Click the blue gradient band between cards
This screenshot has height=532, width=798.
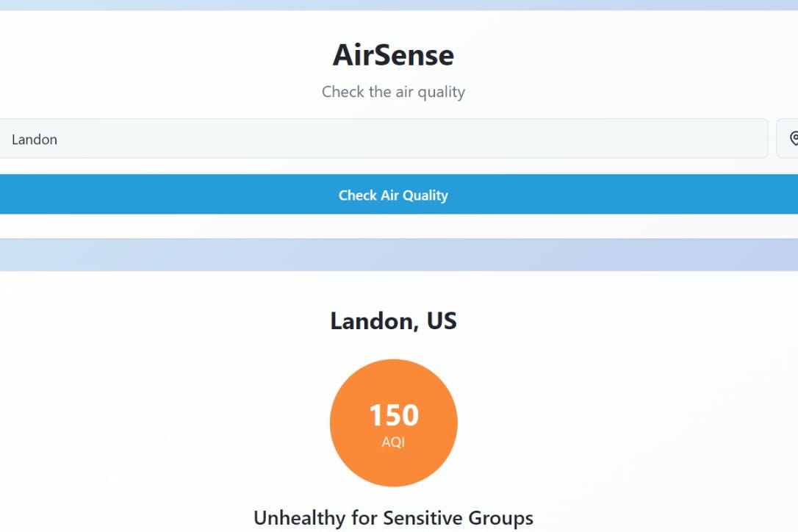[399, 254]
